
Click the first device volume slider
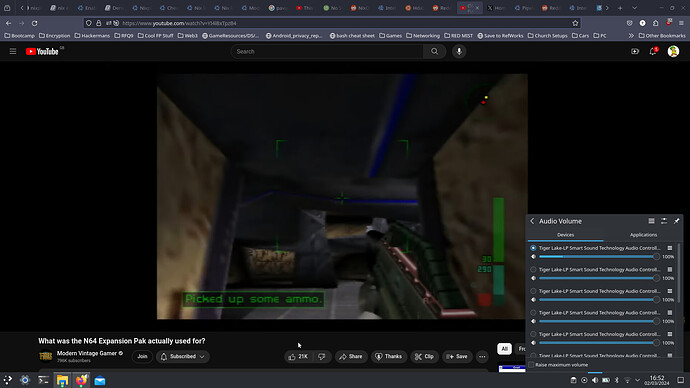tap(598, 256)
